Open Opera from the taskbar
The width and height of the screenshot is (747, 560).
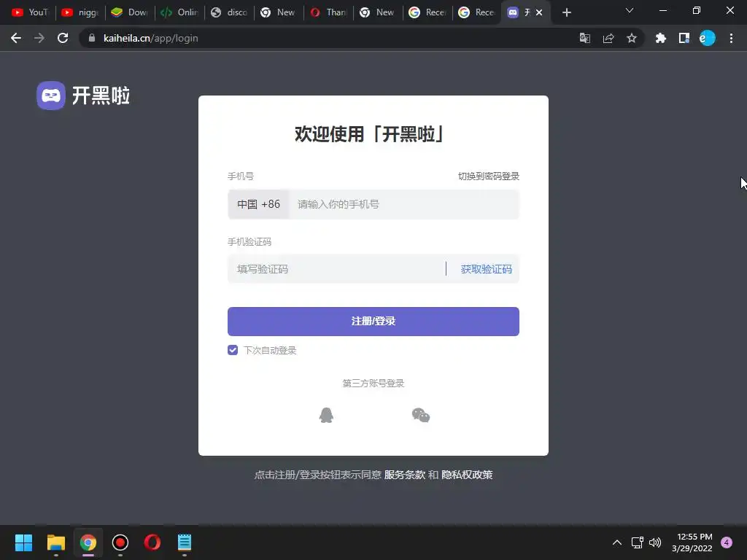pos(152,542)
